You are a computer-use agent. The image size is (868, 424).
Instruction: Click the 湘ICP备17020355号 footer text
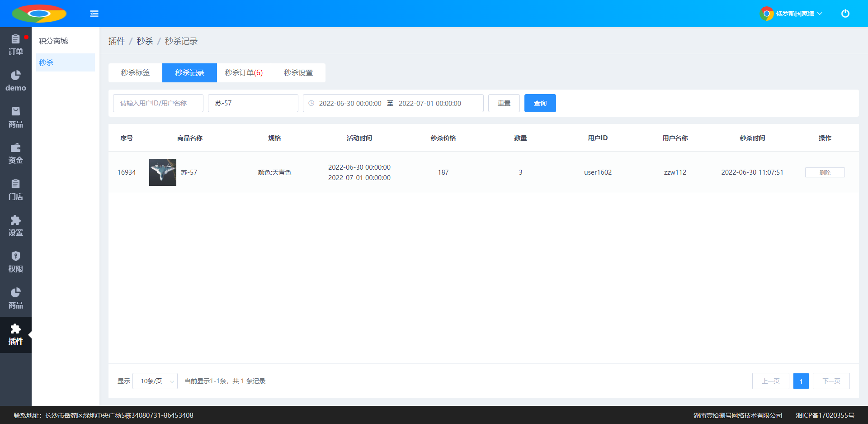point(825,415)
